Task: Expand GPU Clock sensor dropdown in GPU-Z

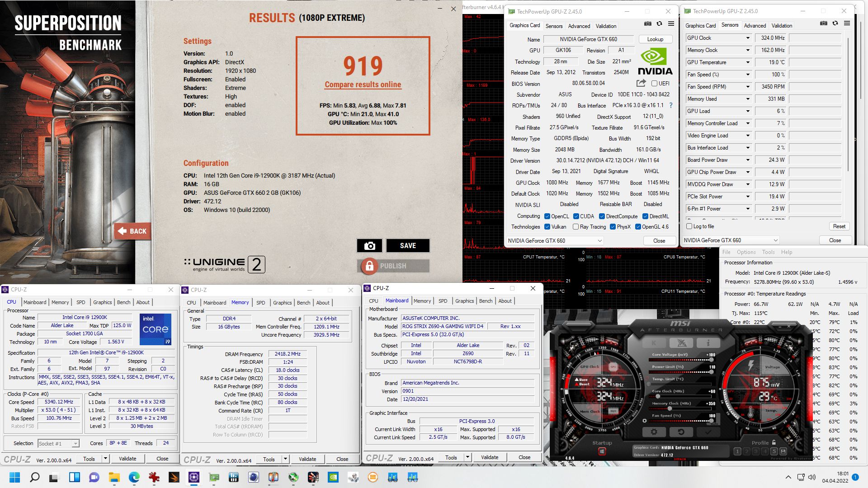Action: pos(748,38)
